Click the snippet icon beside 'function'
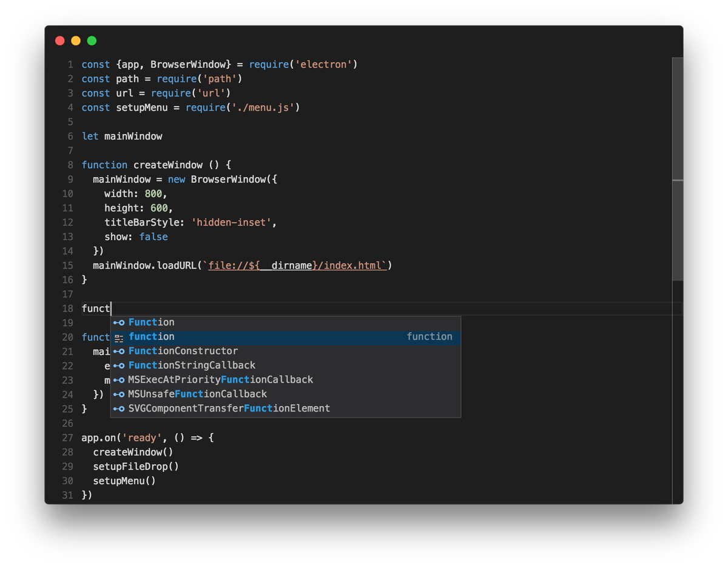728x568 pixels. click(119, 338)
